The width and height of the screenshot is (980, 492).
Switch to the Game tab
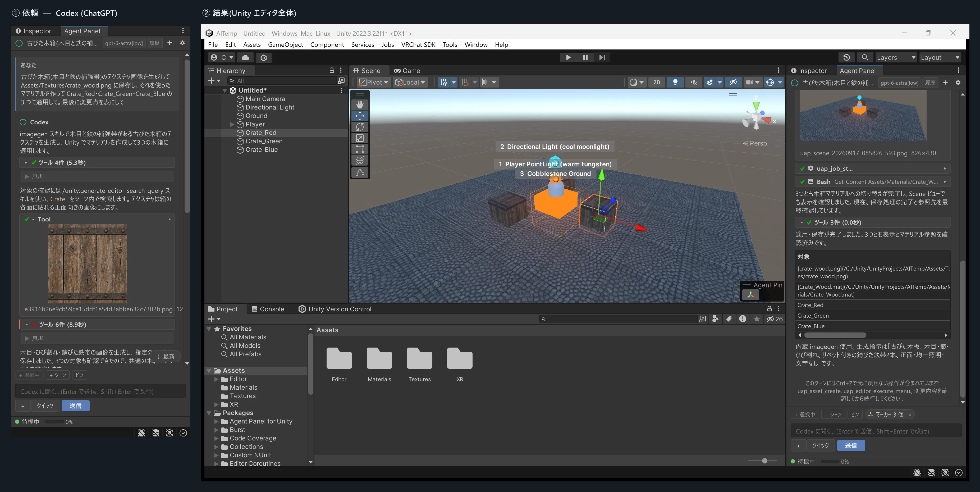pyautogui.click(x=407, y=71)
